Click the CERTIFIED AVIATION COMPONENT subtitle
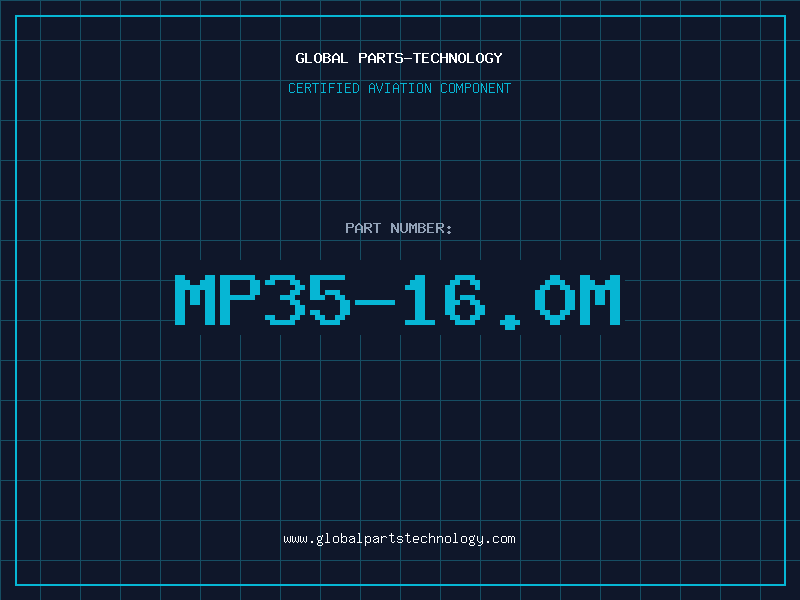This screenshot has width=800, height=600. pos(399,88)
